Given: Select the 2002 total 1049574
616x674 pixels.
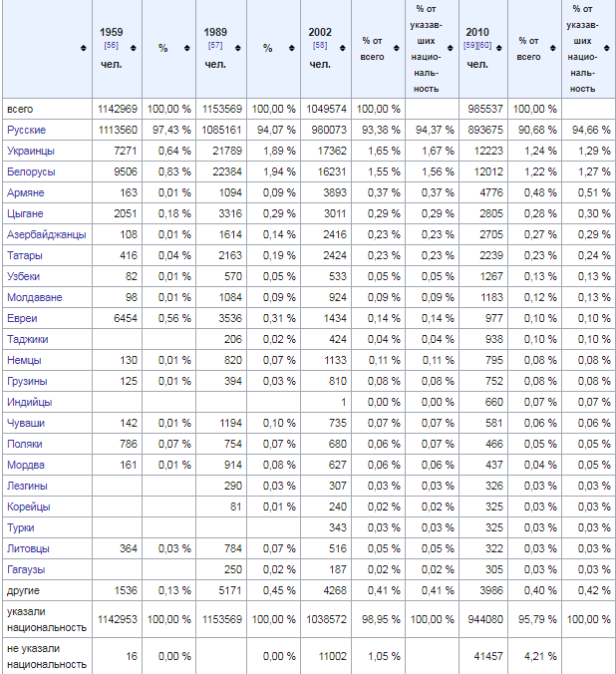Looking at the screenshot, I should (x=326, y=109).
